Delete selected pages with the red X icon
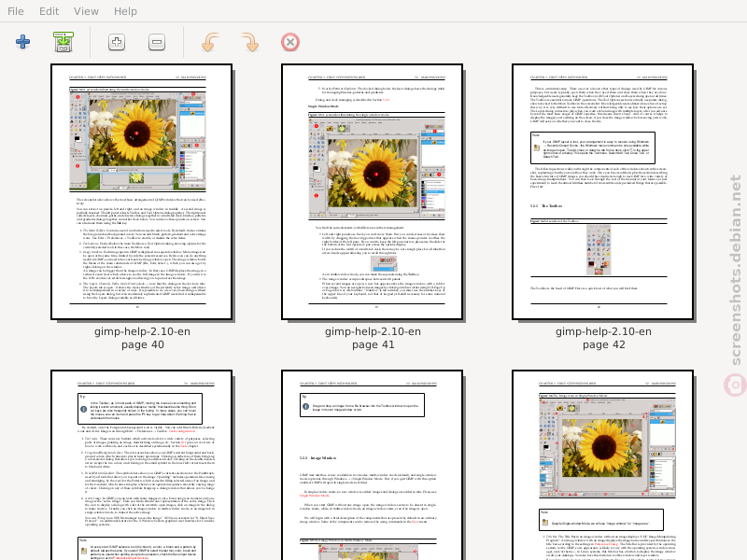Image resolution: width=747 pixels, height=560 pixels. [x=290, y=42]
